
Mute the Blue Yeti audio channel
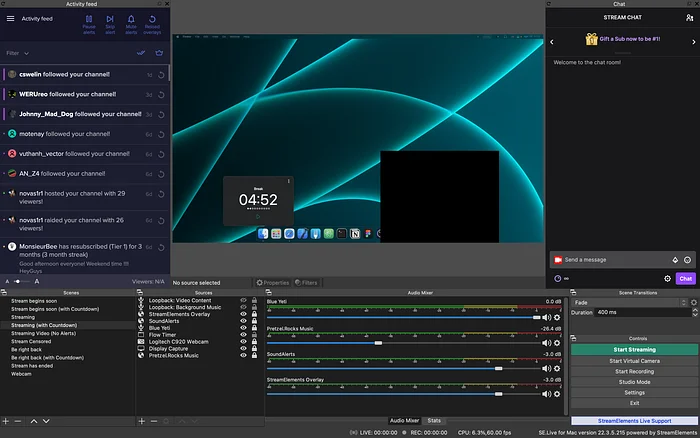547,316
